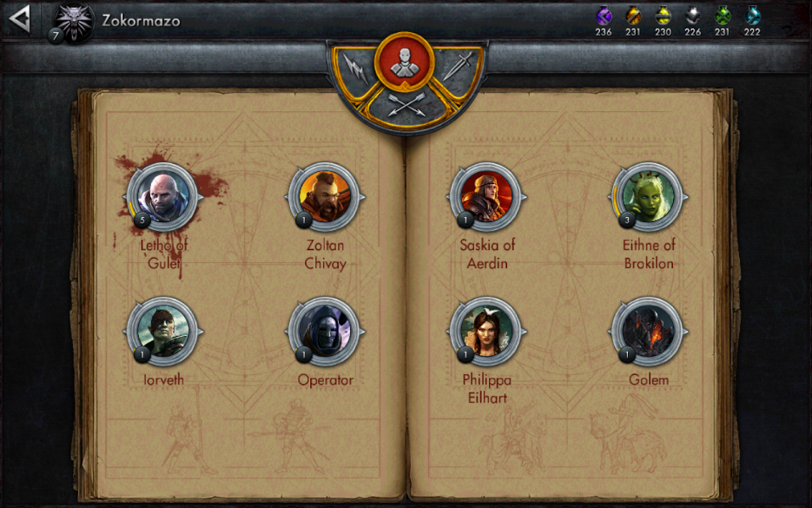Pick Philippa Eilhart portrait

tap(487, 332)
